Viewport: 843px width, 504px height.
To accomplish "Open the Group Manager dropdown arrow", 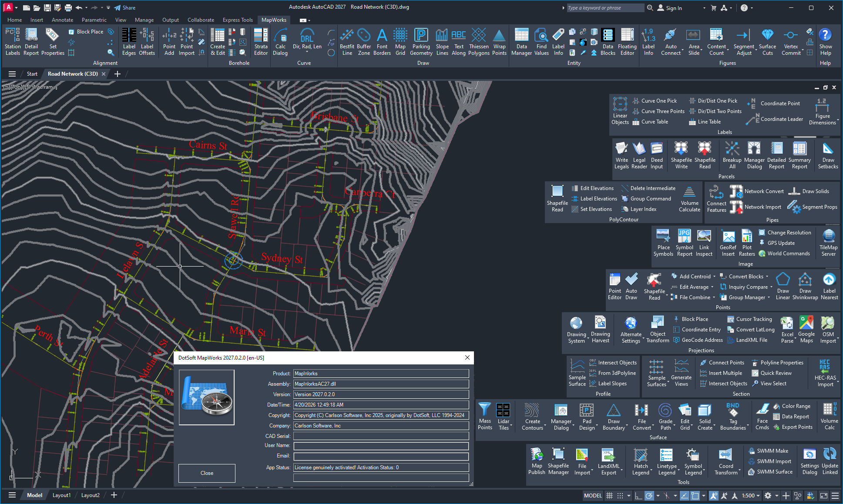I will point(769,297).
